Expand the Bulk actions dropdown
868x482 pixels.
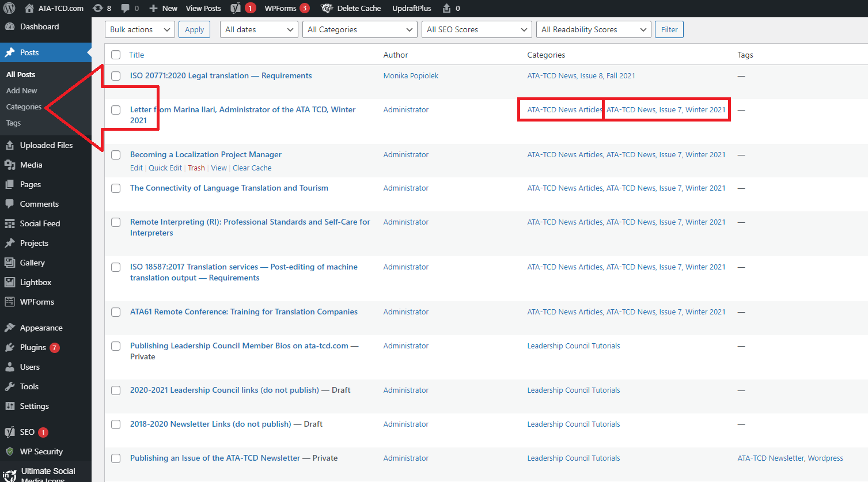click(x=140, y=29)
